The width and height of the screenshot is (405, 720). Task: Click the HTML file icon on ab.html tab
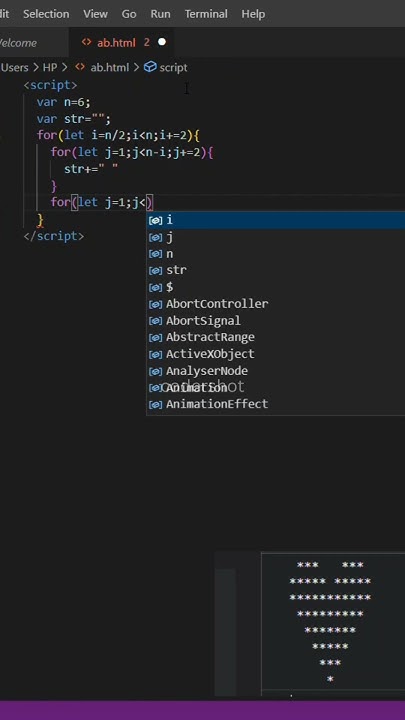86,42
